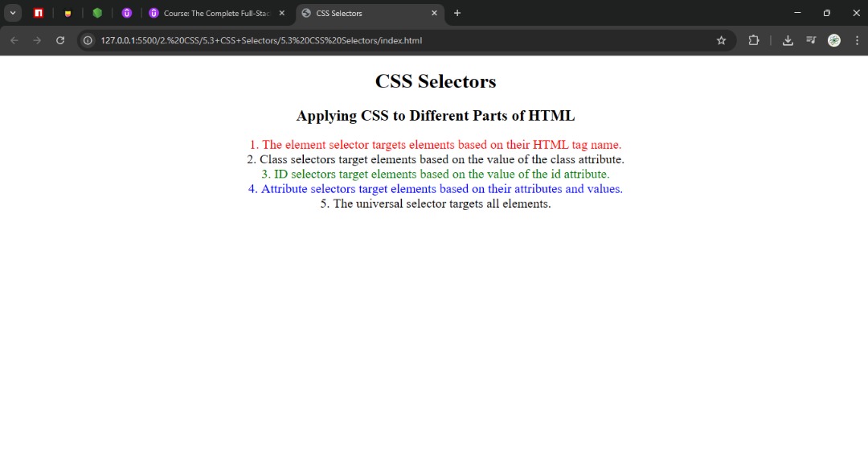
Task: Open the Chrome three-dot menu
Action: pyautogui.click(x=857, y=40)
